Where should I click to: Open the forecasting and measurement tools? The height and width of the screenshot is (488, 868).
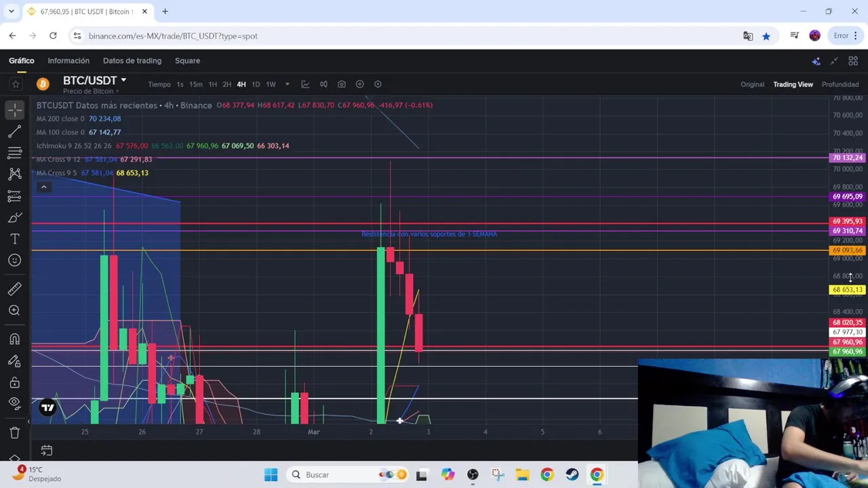point(15,196)
